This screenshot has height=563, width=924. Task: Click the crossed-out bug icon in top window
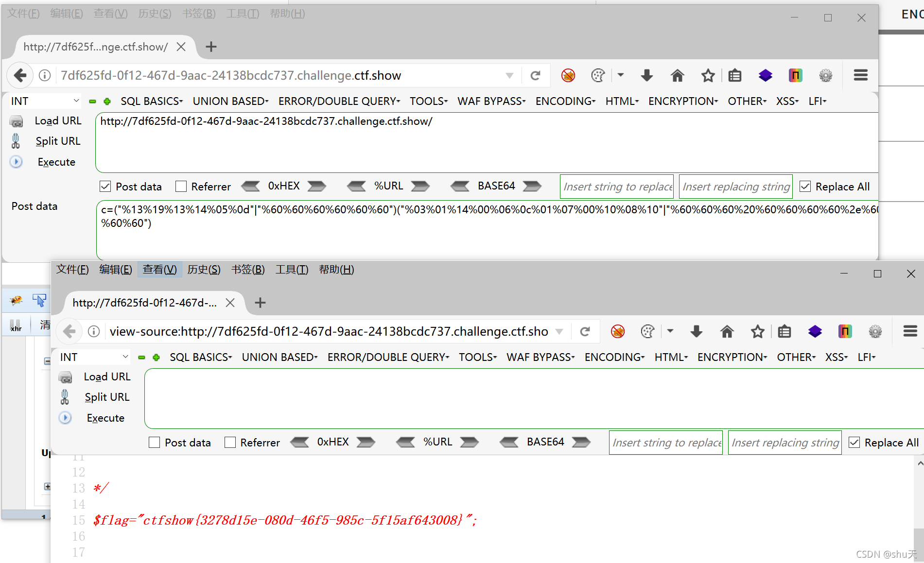click(x=568, y=75)
